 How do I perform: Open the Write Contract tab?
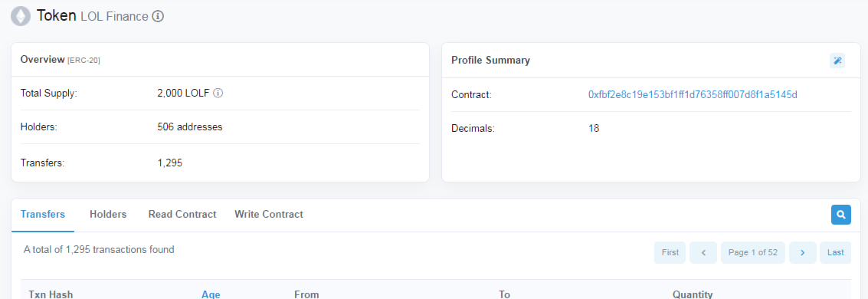coord(269,215)
